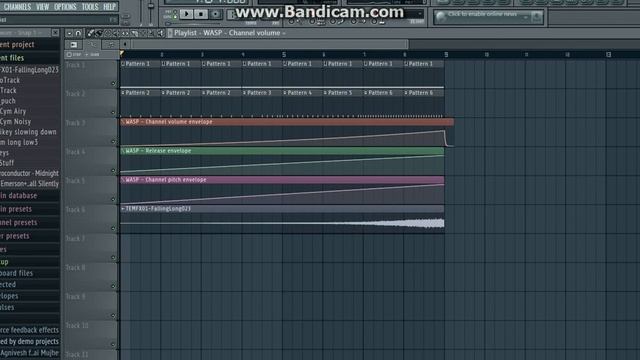Image resolution: width=640 pixels, height=360 pixels.
Task: Select 'X01-FallingLong023' recent file in browser
Action: click(30, 70)
